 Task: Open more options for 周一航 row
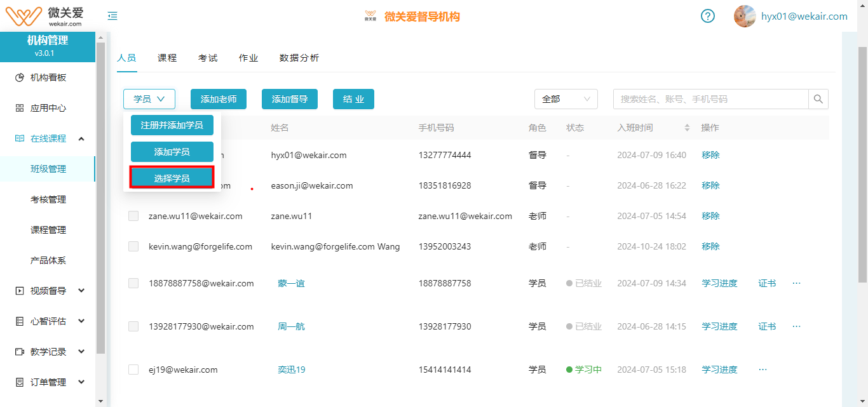pyautogui.click(x=796, y=326)
